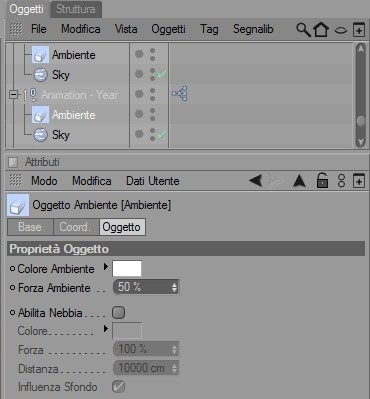Click the home icon in Object Manager toolbar
This screenshot has height=399, width=370.
pos(321,30)
